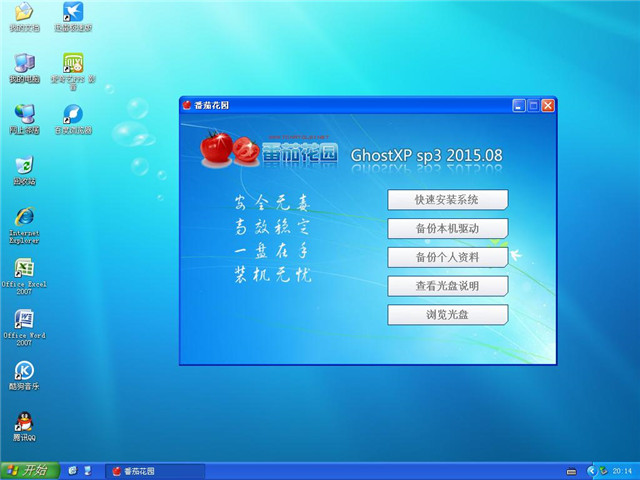Minimize the 番茄花园 window
This screenshot has width=640, height=480.
point(518,106)
